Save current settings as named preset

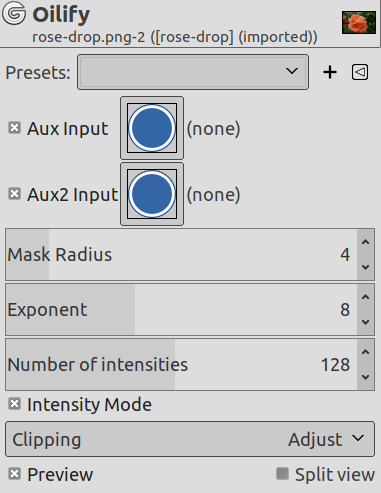click(330, 72)
